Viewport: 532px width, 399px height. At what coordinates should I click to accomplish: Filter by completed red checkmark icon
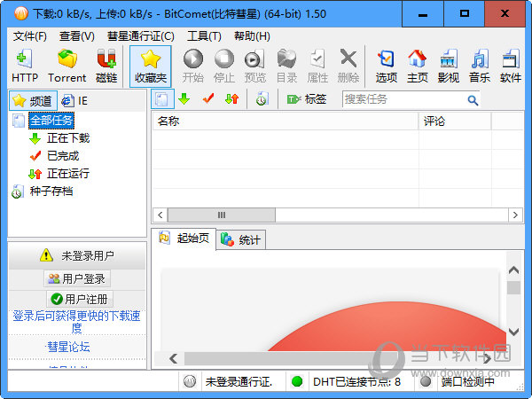[x=208, y=98]
